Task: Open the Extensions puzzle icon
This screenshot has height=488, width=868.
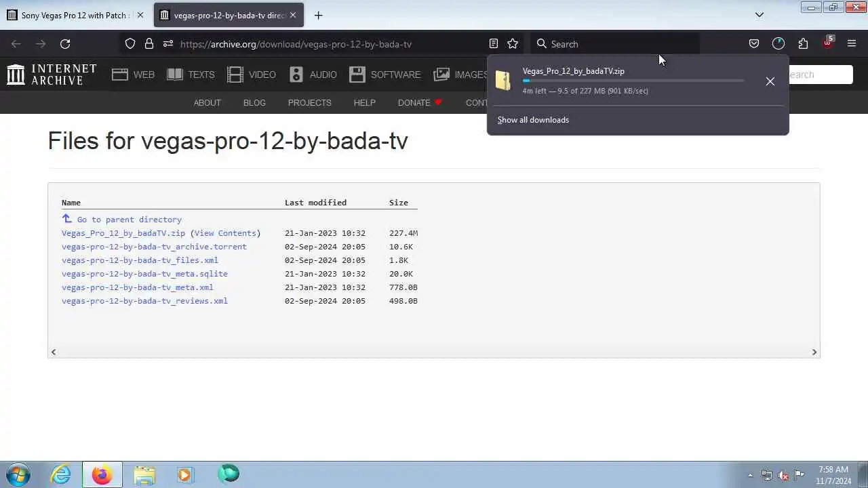Action: point(803,43)
